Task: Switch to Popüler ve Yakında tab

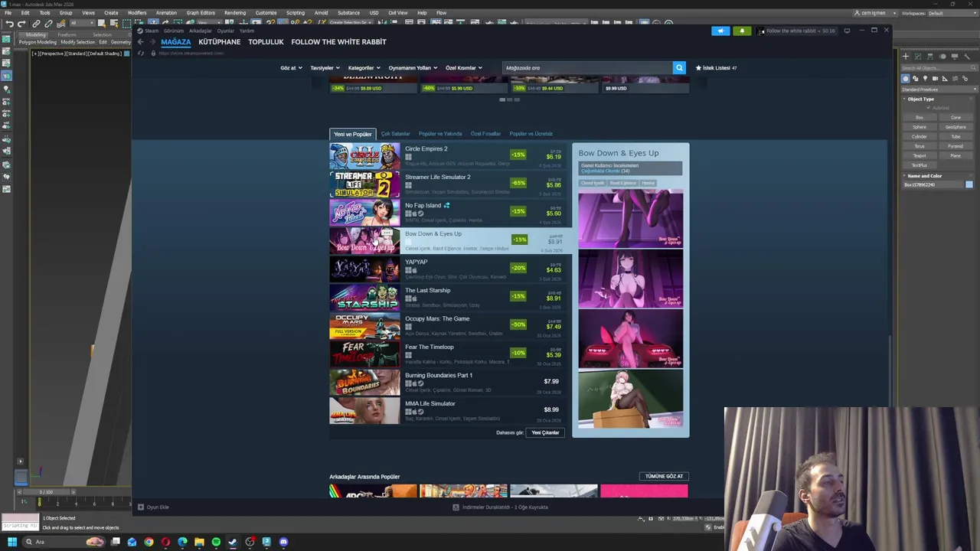Action: tap(440, 134)
